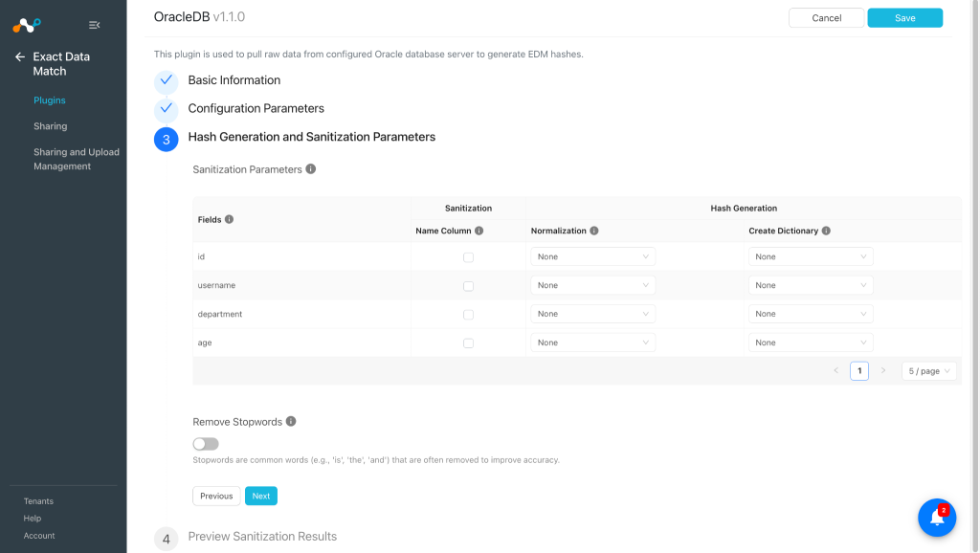Open Normalization dropdown for age row
This screenshot has width=980, height=553.
pyautogui.click(x=592, y=343)
